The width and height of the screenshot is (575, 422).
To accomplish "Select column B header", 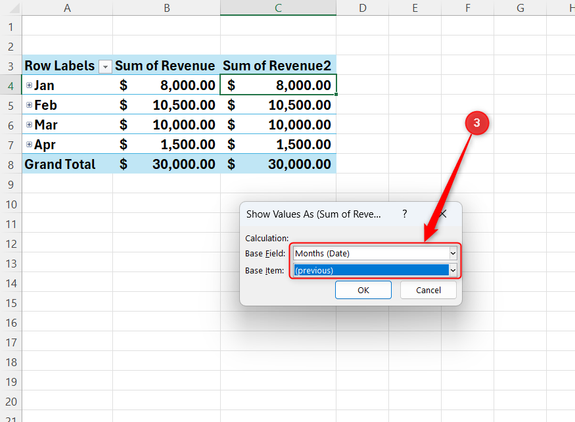I will point(166,8).
